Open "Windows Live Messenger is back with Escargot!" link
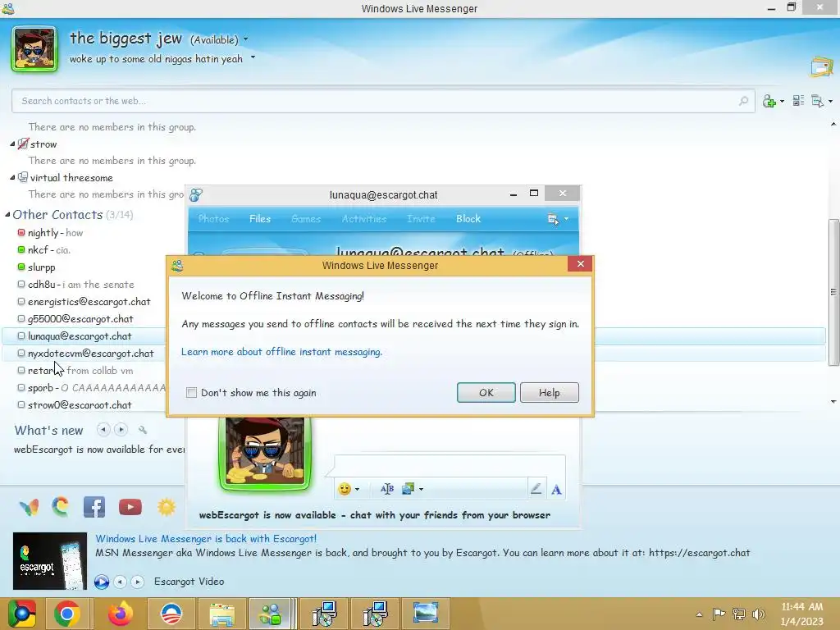The height and width of the screenshot is (630, 840). (206, 539)
